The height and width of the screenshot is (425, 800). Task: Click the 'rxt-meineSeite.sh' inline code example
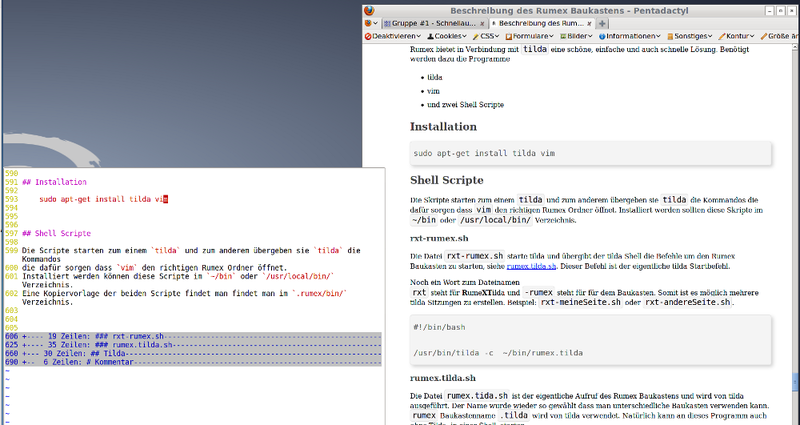pyautogui.click(x=581, y=303)
